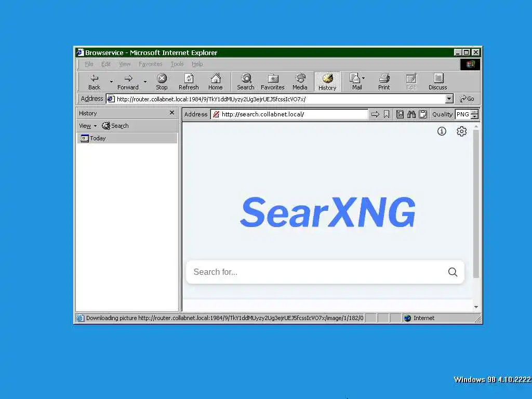Click Search in the History panel
This screenshot has width=532, height=399.
coord(115,126)
